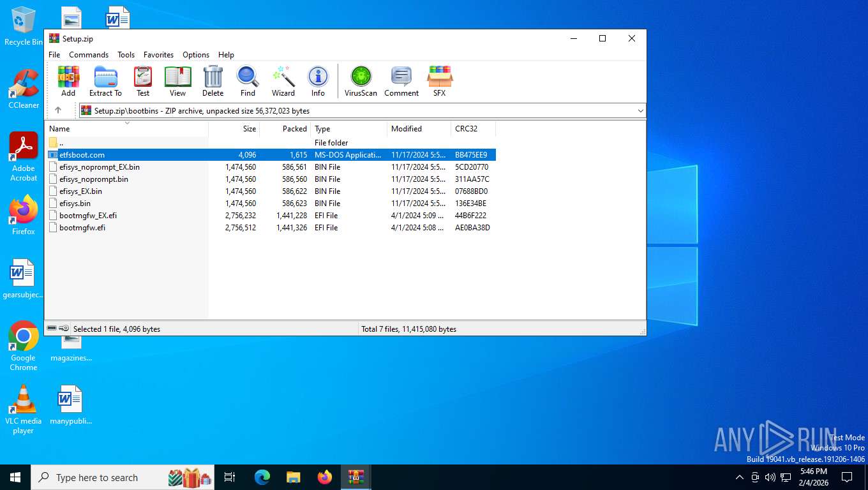Sort by Type column header

click(x=349, y=129)
